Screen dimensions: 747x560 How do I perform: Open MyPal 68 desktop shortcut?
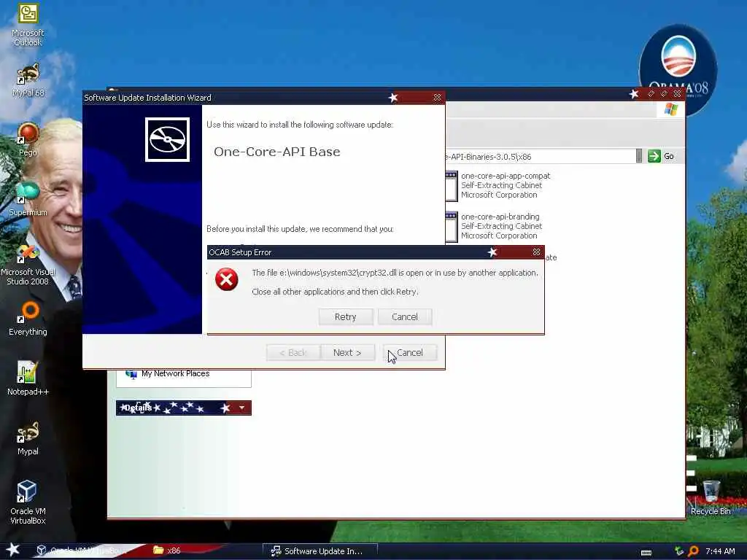coord(28,80)
